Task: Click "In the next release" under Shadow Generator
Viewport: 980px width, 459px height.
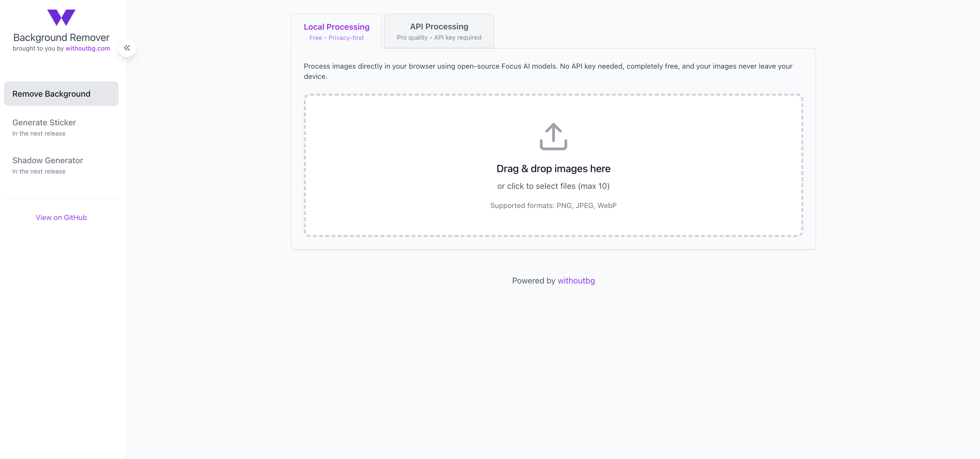Action: click(x=39, y=171)
